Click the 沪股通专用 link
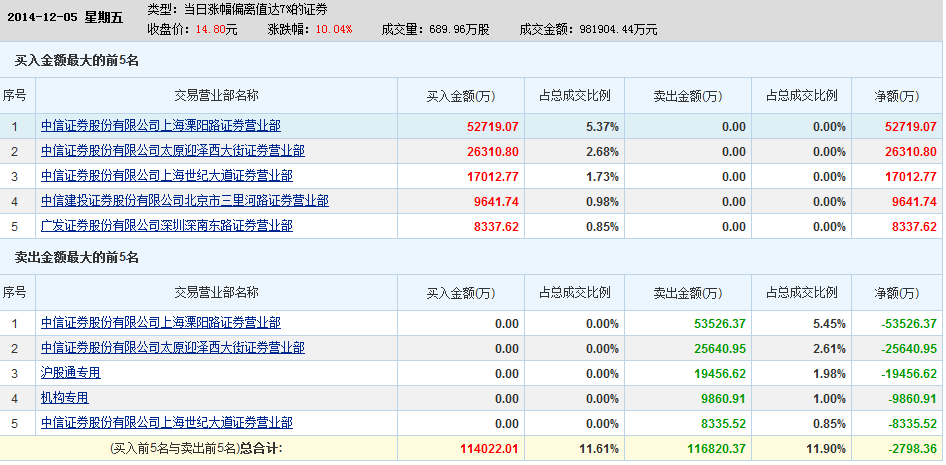 click(70, 373)
